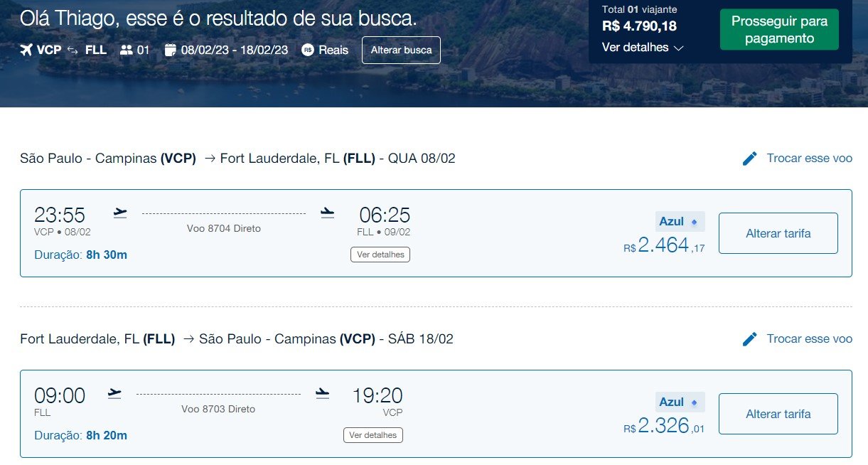Click landing plane icon near 06:25 arrival
This screenshot has width=868, height=465.
(328, 213)
